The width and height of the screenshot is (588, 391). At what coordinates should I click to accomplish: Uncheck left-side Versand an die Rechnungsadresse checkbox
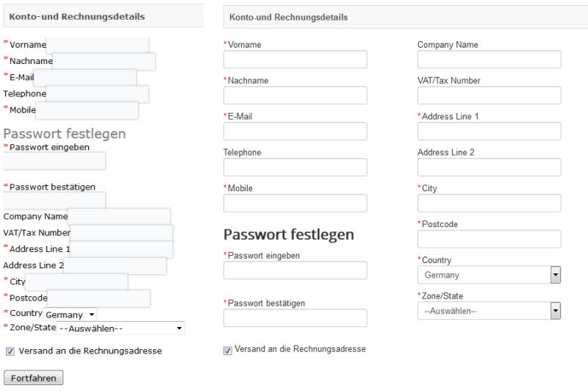pos(9,351)
